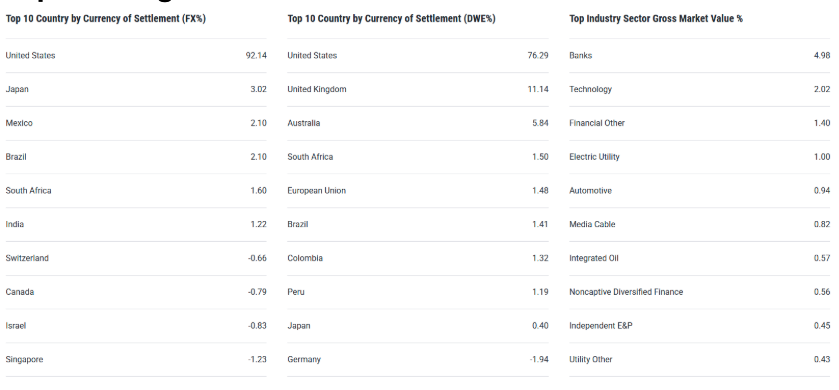Viewport: 839px width, 390px height.
Task: Click the 'Top 10 Country by Currency of Settlement (FX%)' heading
Action: tap(105, 19)
